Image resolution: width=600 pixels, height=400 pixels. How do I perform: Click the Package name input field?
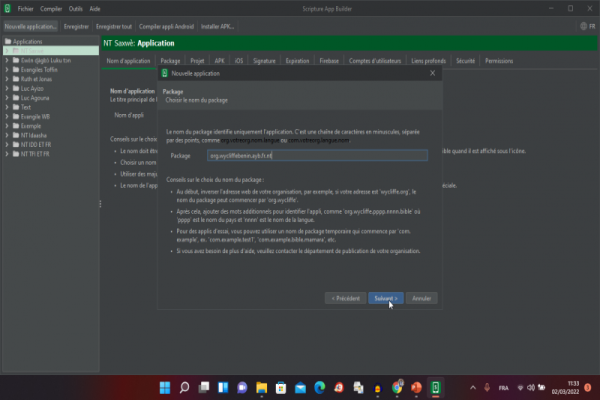[x=316, y=156]
